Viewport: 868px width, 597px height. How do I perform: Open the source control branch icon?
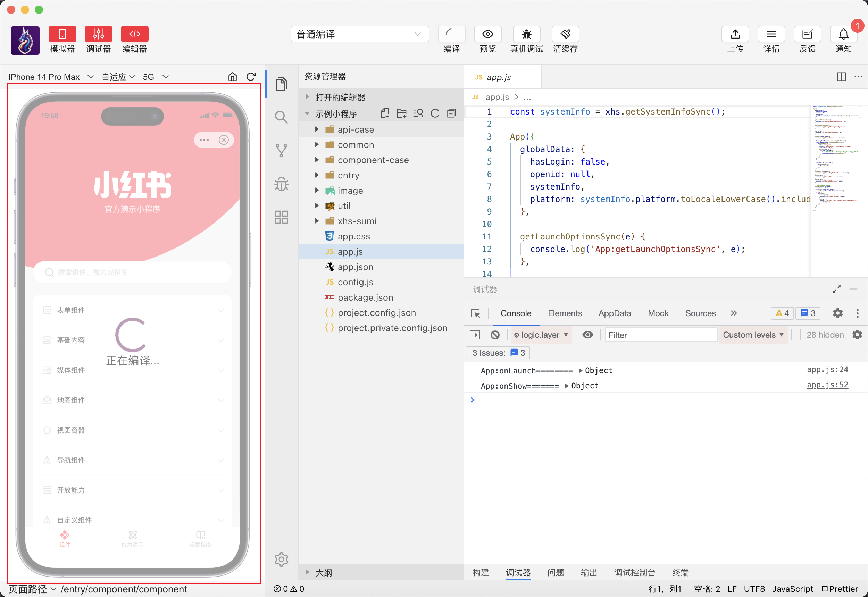281,150
